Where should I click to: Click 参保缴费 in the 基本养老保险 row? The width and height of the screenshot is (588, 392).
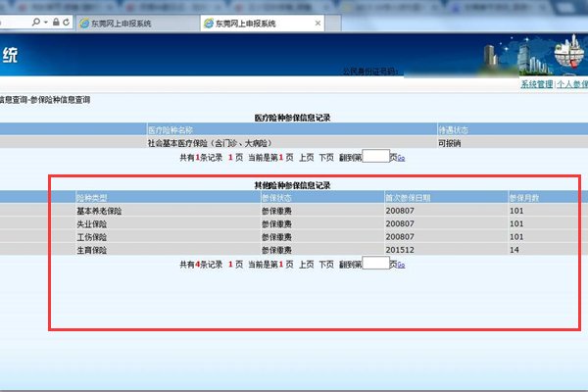pos(276,211)
